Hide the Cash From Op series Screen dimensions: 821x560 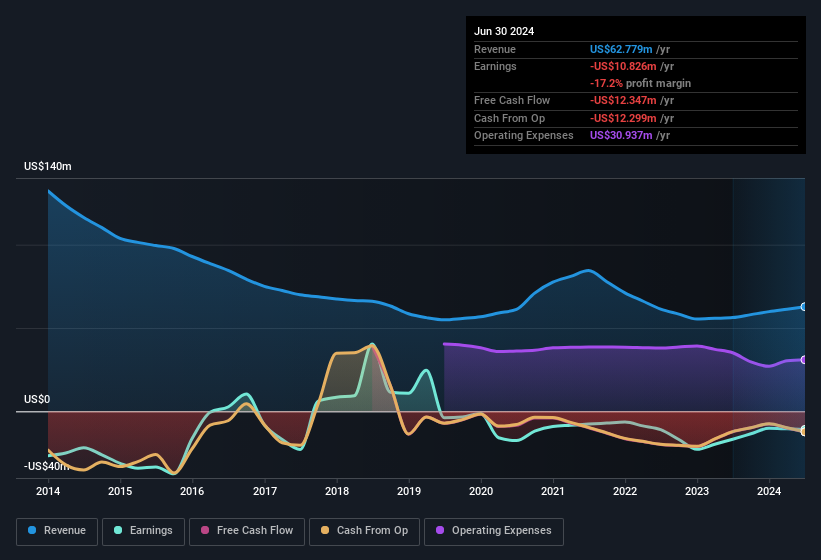(x=363, y=531)
